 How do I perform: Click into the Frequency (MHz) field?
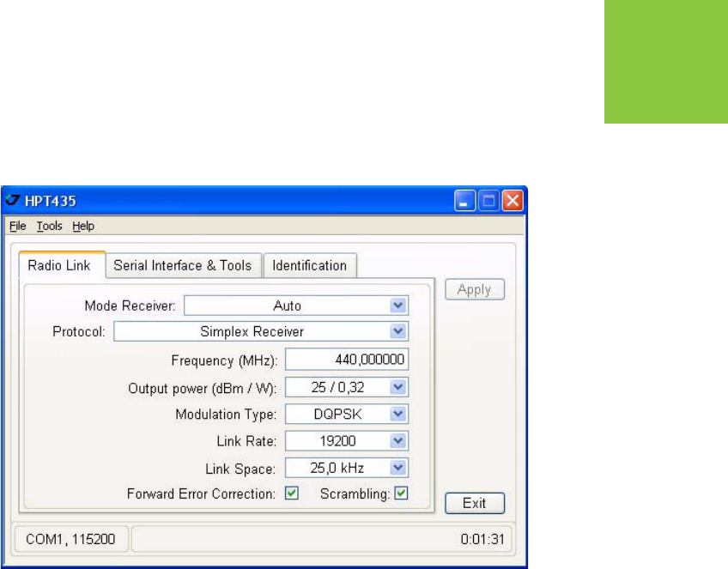(347, 360)
